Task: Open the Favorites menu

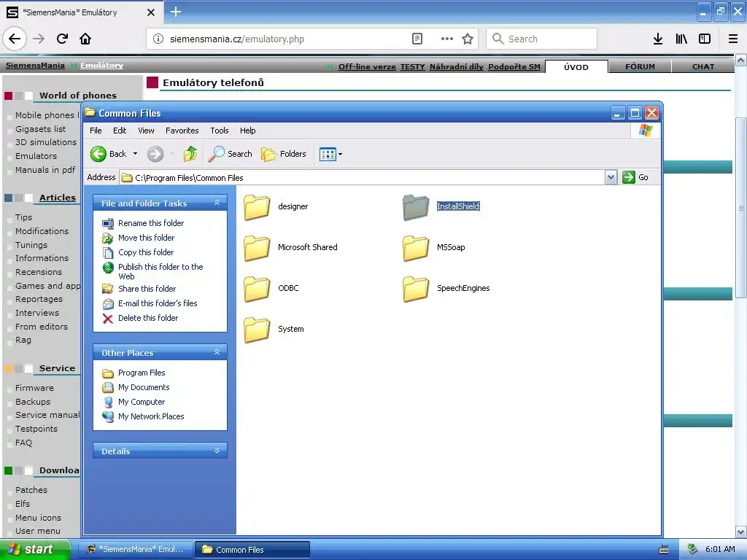Action: click(182, 131)
